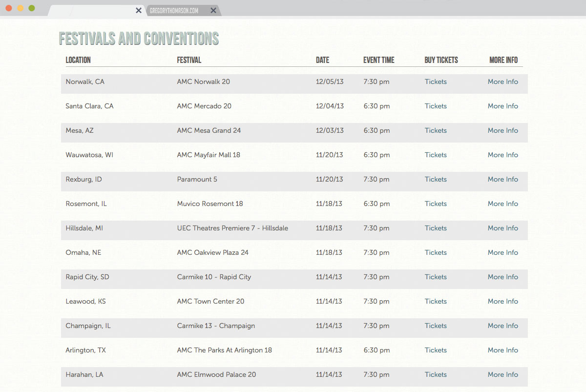See More Info for Arlington, TX
Image resolution: width=586 pixels, height=392 pixels.
503,350
